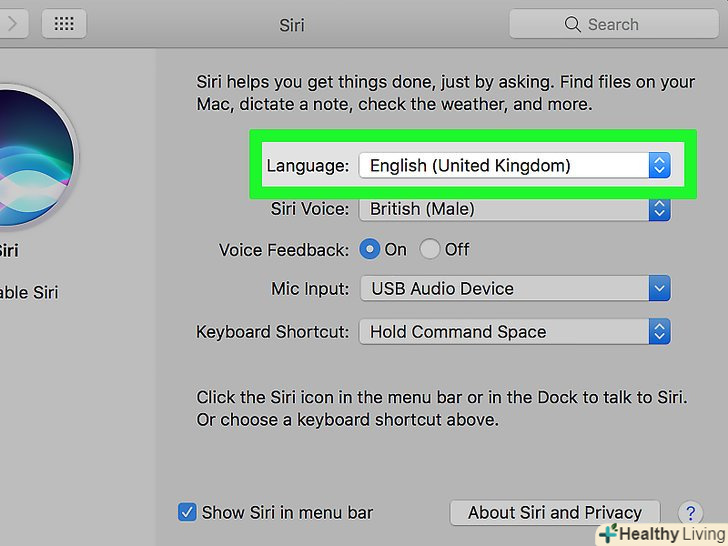Click the search magnifier icon
The image size is (728, 546).
point(572,24)
